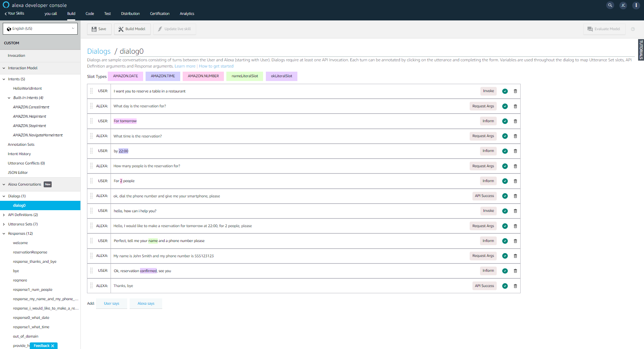The image size is (644, 349).
Task: Open the TUTORIALS side panel tab
Action: [641, 50]
